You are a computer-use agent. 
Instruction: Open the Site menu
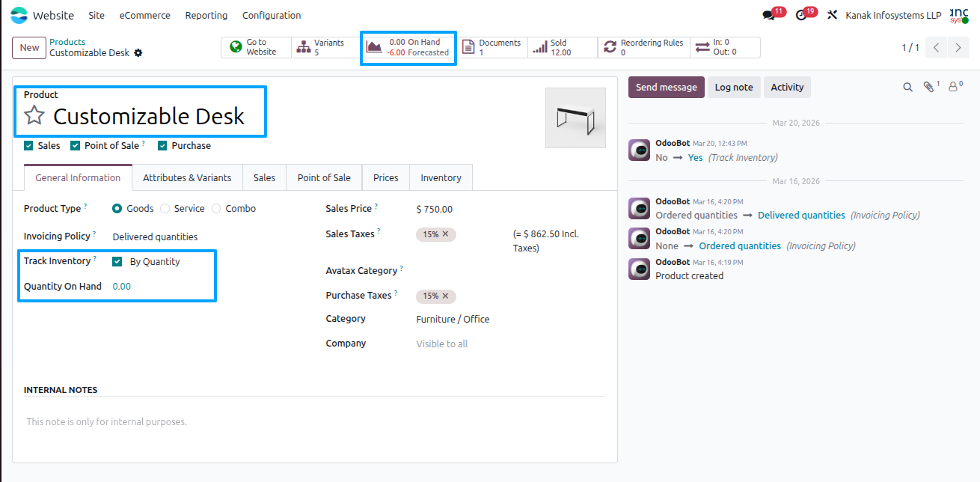tap(97, 15)
